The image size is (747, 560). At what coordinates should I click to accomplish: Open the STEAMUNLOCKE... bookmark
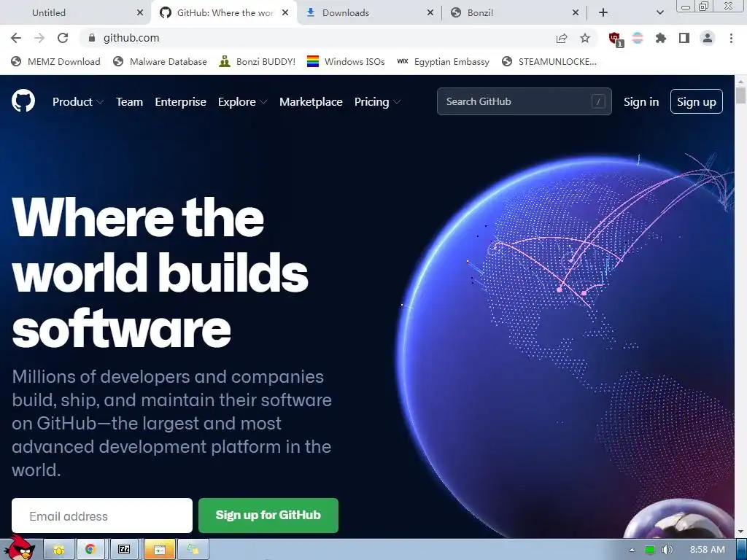(x=549, y=61)
